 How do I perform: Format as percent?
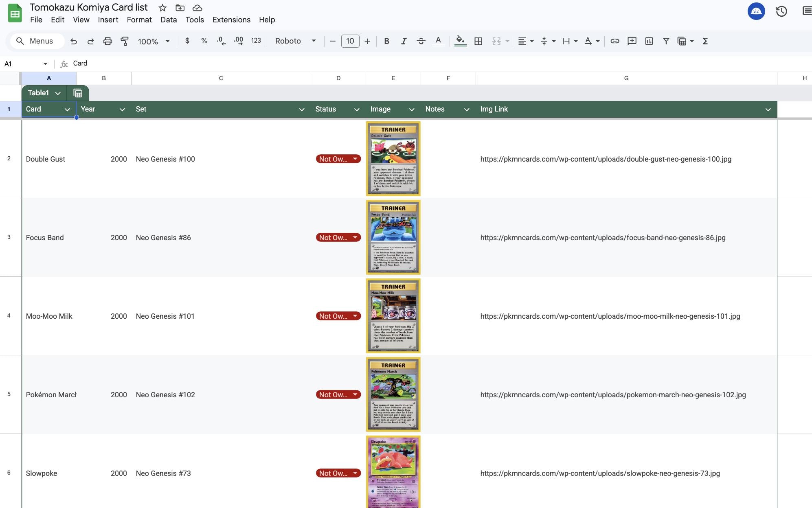click(x=204, y=41)
